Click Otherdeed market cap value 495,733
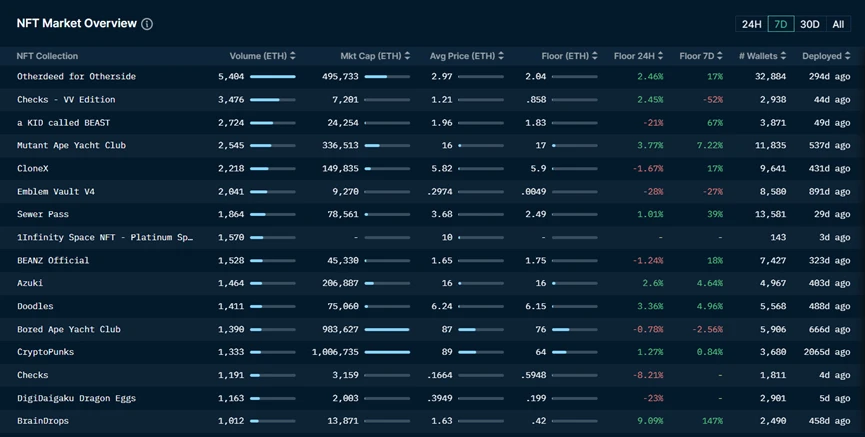865x437 pixels. 340,77
